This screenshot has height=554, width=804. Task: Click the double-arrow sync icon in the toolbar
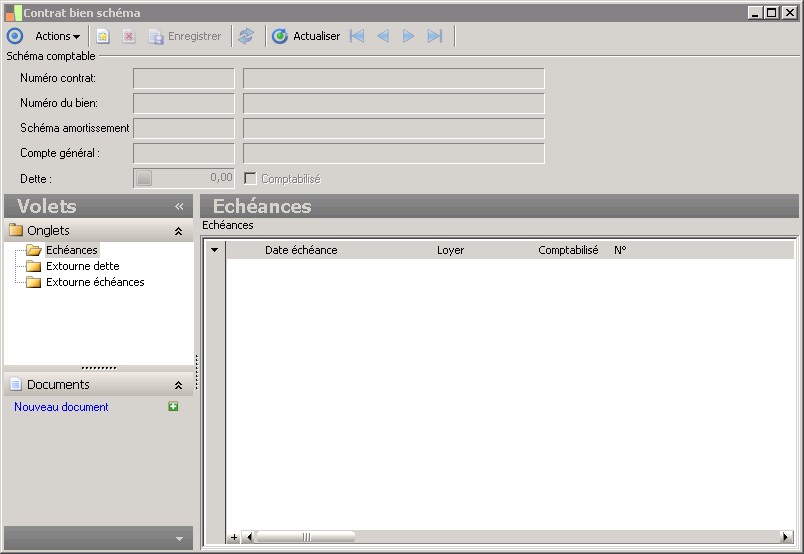(246, 36)
